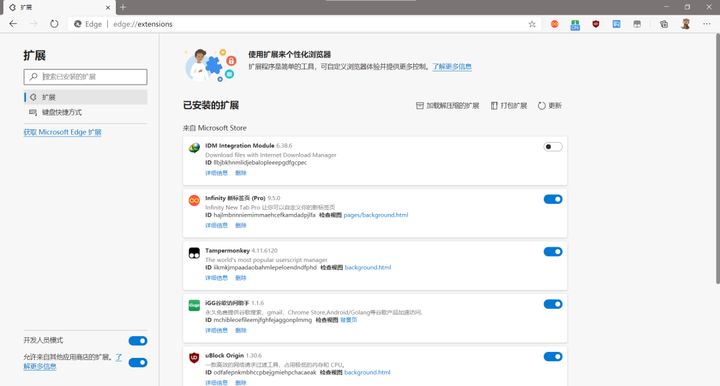
Task: Inspect Tampermonkey background.html view
Action: [368, 267]
